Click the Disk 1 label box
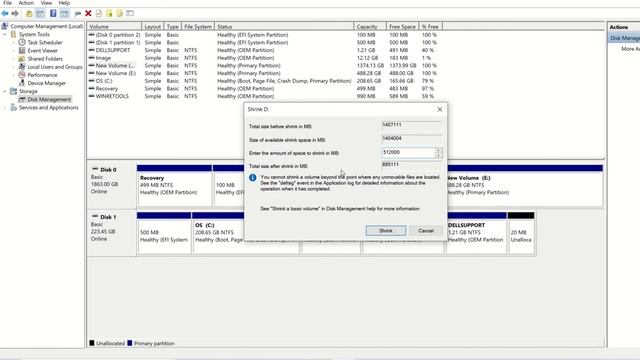 point(111,233)
